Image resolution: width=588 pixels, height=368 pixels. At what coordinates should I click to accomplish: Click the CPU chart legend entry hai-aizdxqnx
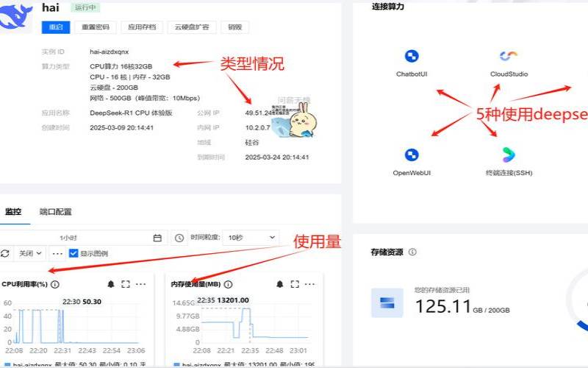(x=29, y=365)
